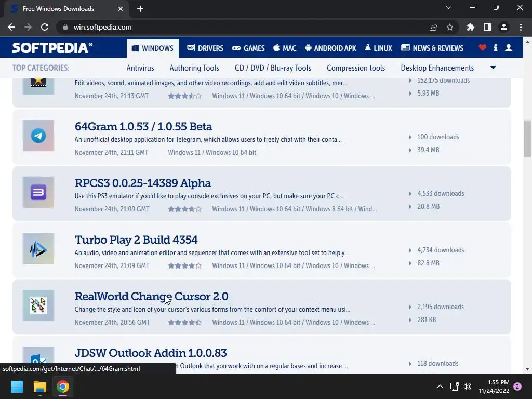Click the site lock icon
Screen dimensions: 532x399
click(65, 27)
